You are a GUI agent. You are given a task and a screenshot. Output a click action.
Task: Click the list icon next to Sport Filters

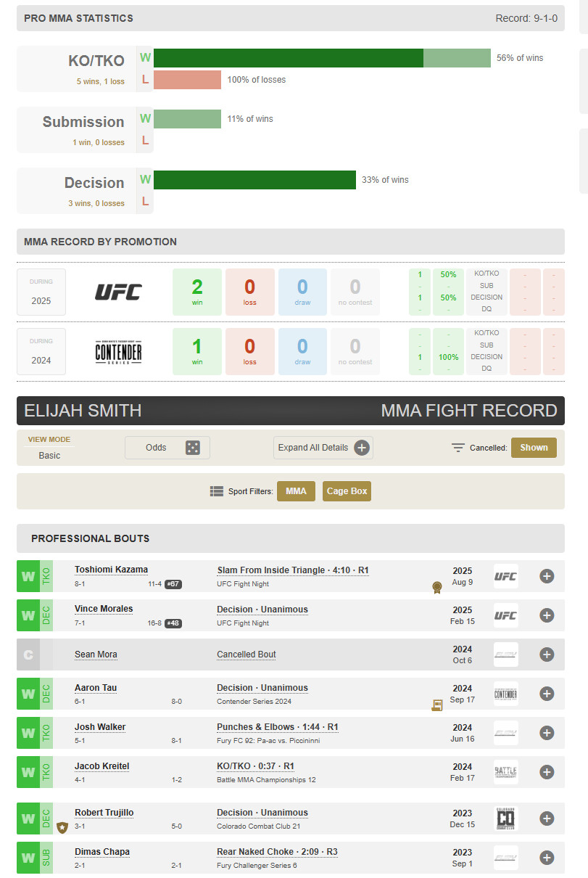tap(217, 491)
